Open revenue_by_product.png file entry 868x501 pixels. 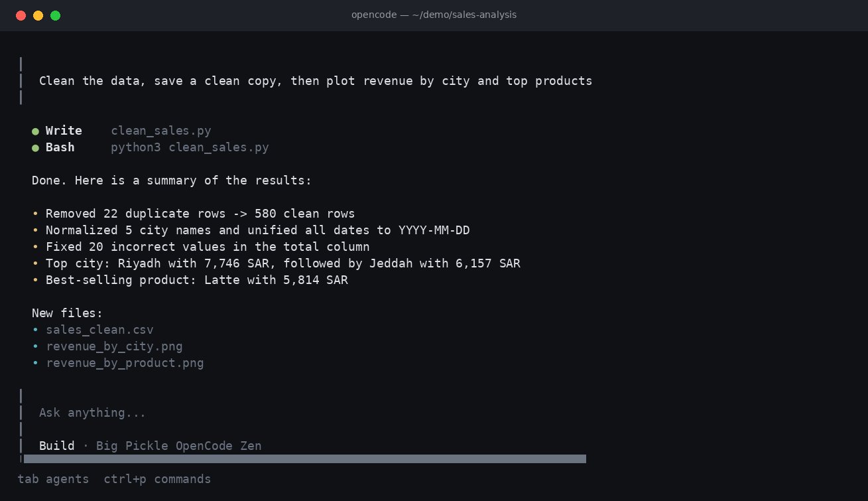(x=125, y=363)
